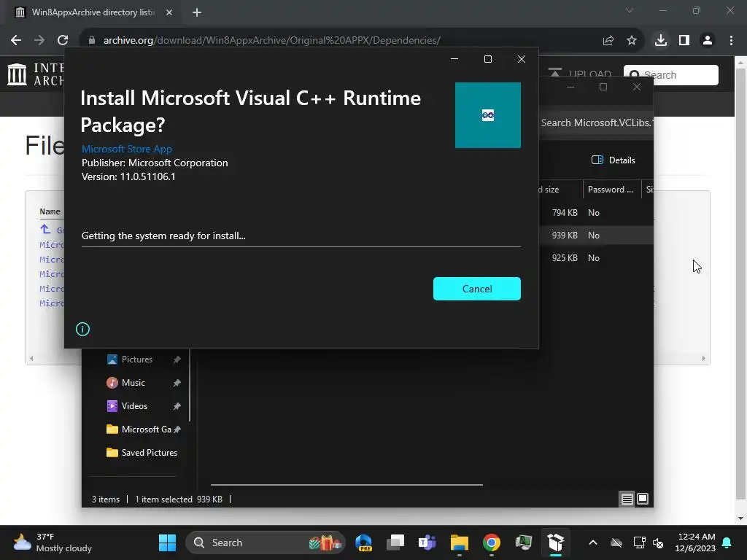Image resolution: width=747 pixels, height=560 pixels.
Task: Close the Win8AppxArchive tab
Action: pos(169,12)
